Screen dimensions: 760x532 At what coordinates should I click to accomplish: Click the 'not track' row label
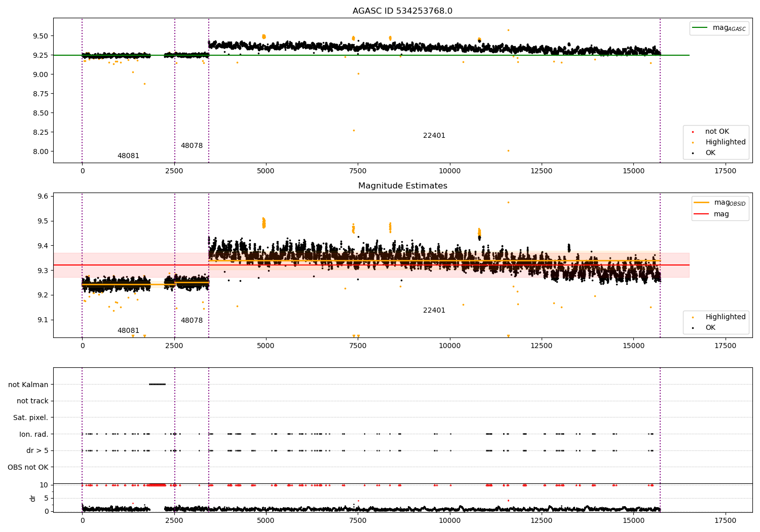click(x=32, y=401)
